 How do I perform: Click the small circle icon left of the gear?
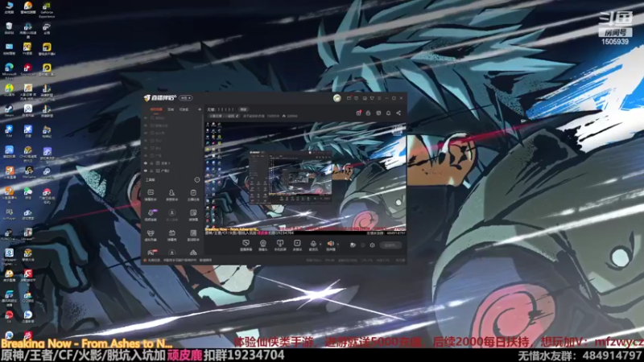point(363,245)
